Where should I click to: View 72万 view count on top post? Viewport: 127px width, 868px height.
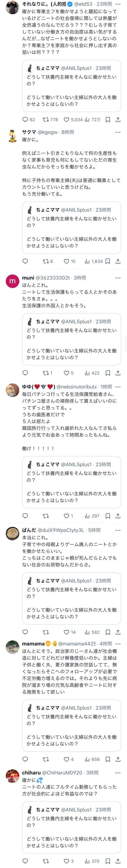coord(92,120)
